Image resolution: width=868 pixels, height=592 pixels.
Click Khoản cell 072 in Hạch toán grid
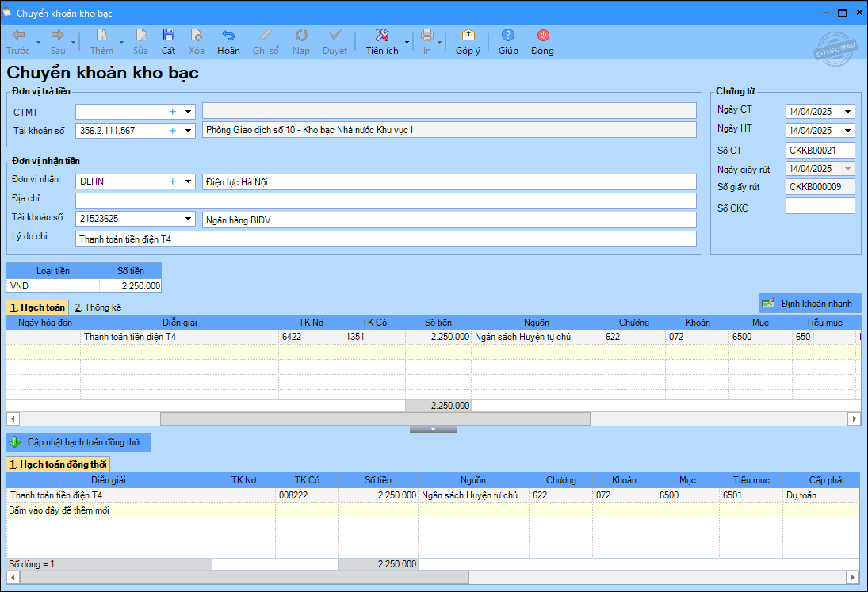pyautogui.click(x=698, y=336)
